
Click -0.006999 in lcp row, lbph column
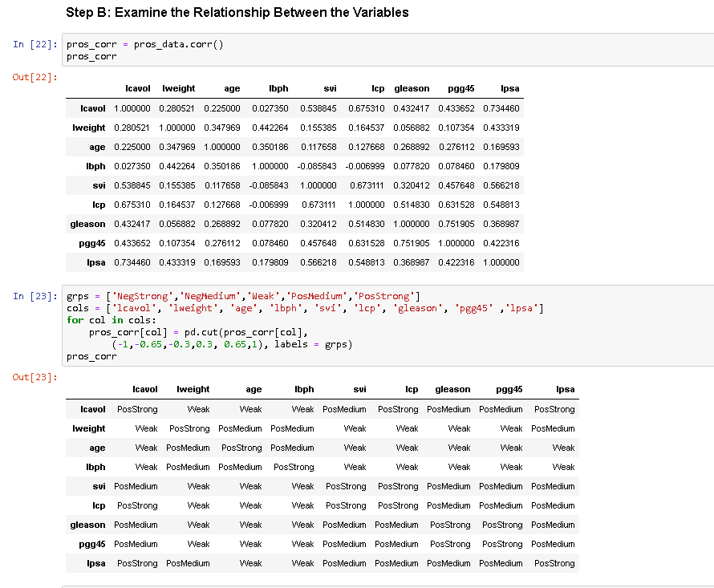pyautogui.click(x=269, y=205)
